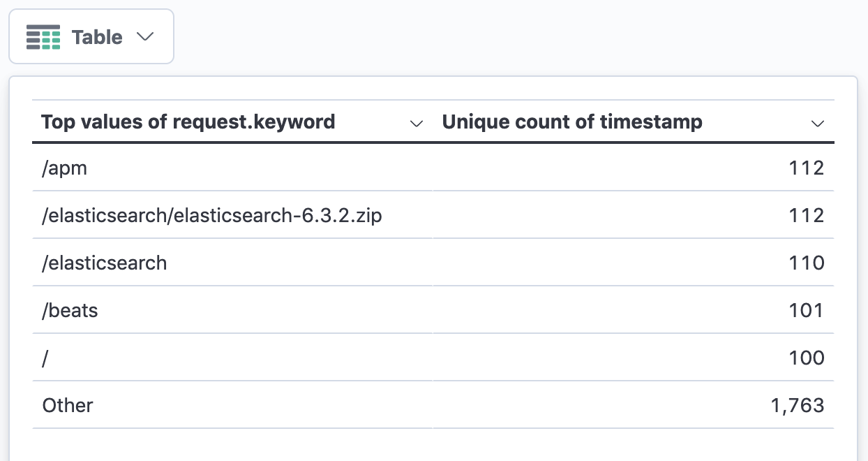
Task: Select the root path / row
Action: click(45, 358)
